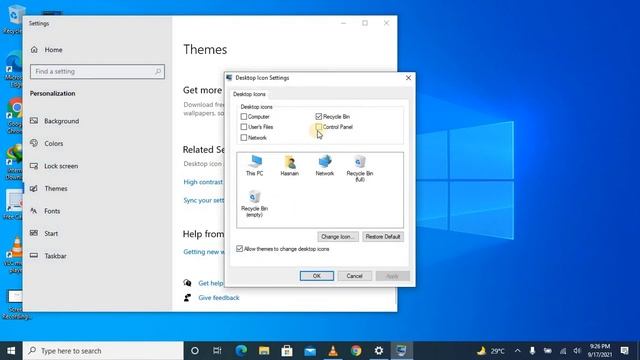This screenshot has width=640, height=360.
Task: Open Task View on taskbar
Action: (217, 351)
